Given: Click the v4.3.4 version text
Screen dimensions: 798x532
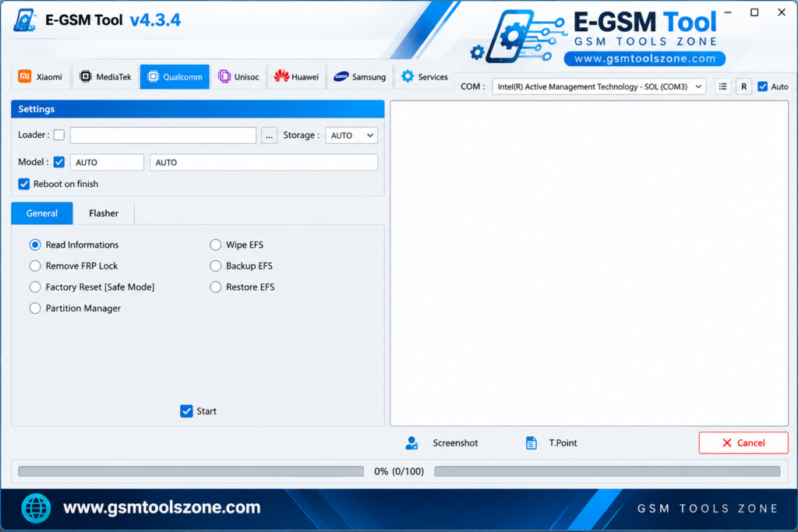Looking at the screenshot, I should click(x=155, y=20).
